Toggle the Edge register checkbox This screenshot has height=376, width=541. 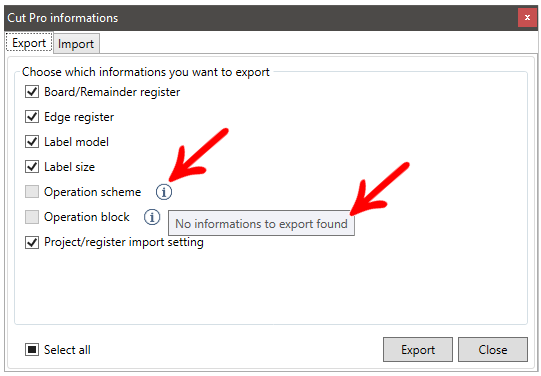(32, 117)
